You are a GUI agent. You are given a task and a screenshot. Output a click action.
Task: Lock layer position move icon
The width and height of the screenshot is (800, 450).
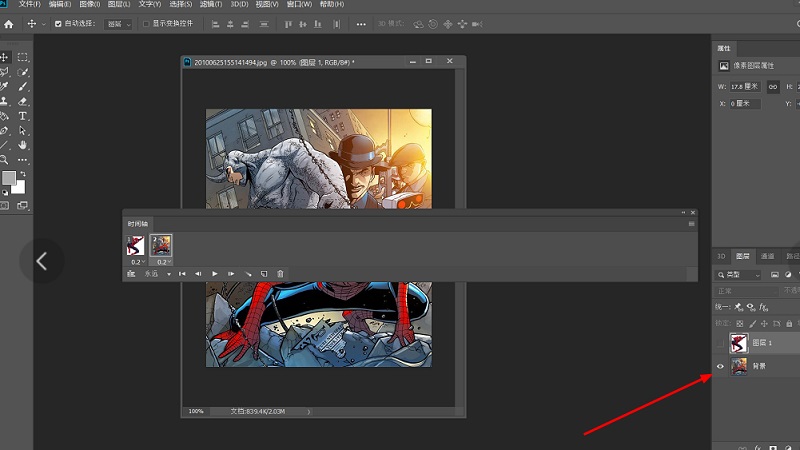point(764,323)
